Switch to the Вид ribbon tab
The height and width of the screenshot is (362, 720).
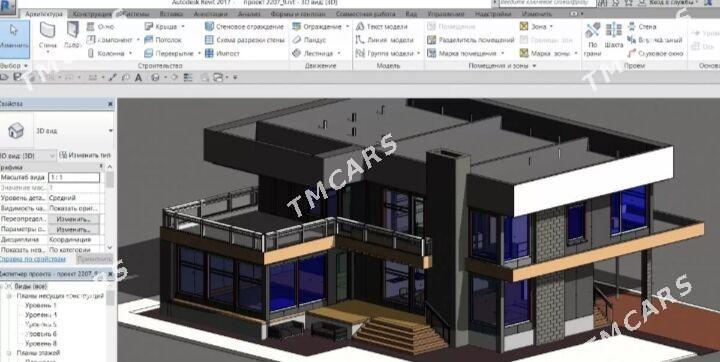click(411, 14)
